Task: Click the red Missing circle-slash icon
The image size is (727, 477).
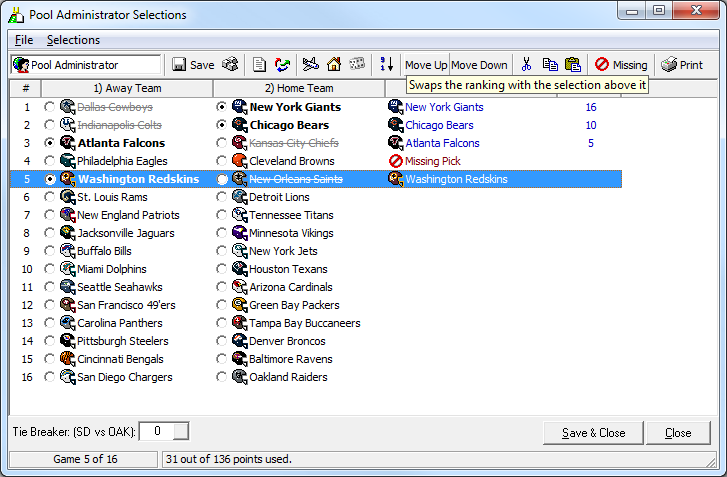Action: tap(602, 64)
